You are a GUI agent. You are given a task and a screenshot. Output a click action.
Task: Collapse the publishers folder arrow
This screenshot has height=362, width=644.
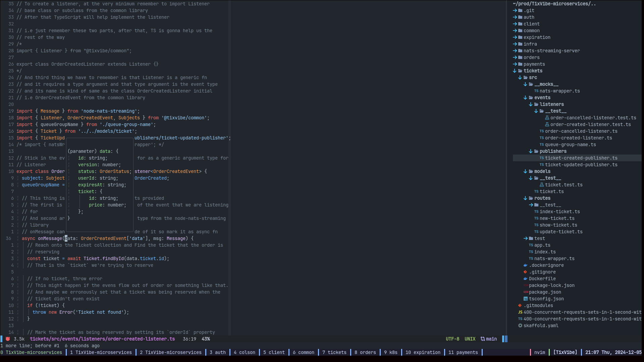pos(531,151)
